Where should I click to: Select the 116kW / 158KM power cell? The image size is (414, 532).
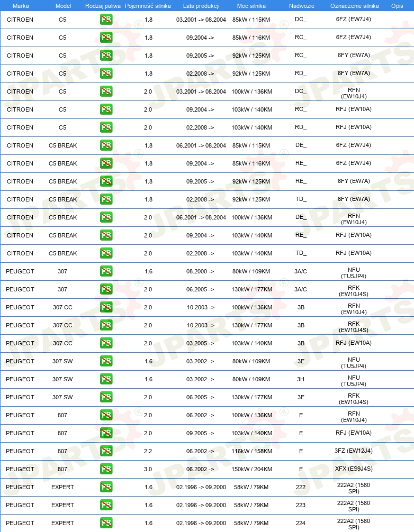[x=251, y=451]
